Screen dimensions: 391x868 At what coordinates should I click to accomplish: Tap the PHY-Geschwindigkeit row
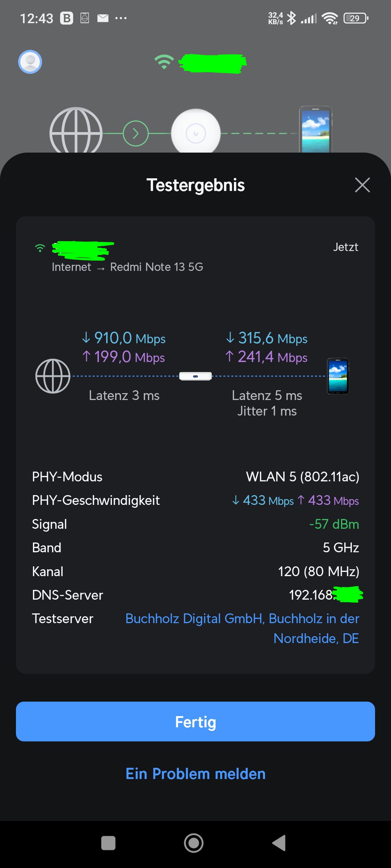pyautogui.click(x=195, y=501)
